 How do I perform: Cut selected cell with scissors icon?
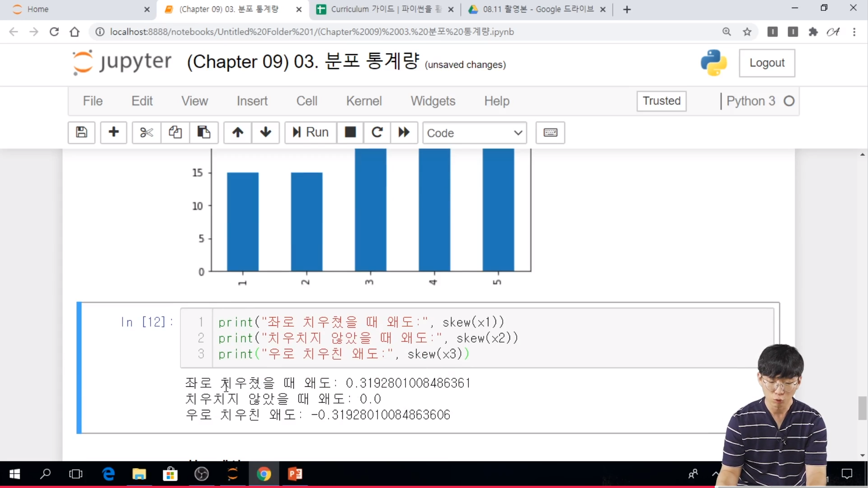[146, 132]
